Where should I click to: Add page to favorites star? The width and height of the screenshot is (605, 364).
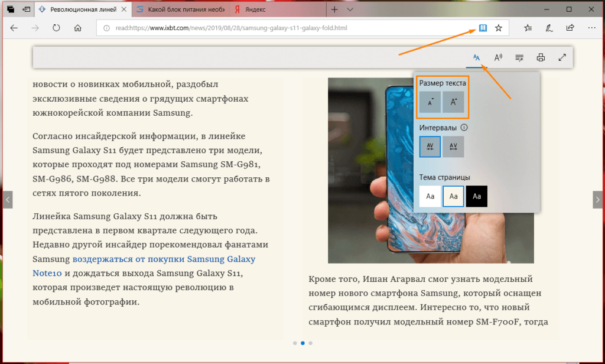[499, 28]
